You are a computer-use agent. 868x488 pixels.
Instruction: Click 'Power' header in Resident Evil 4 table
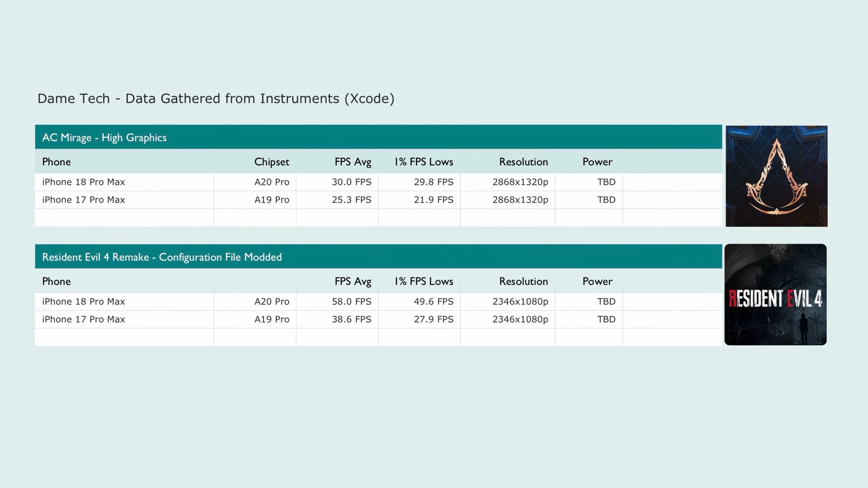597,281
